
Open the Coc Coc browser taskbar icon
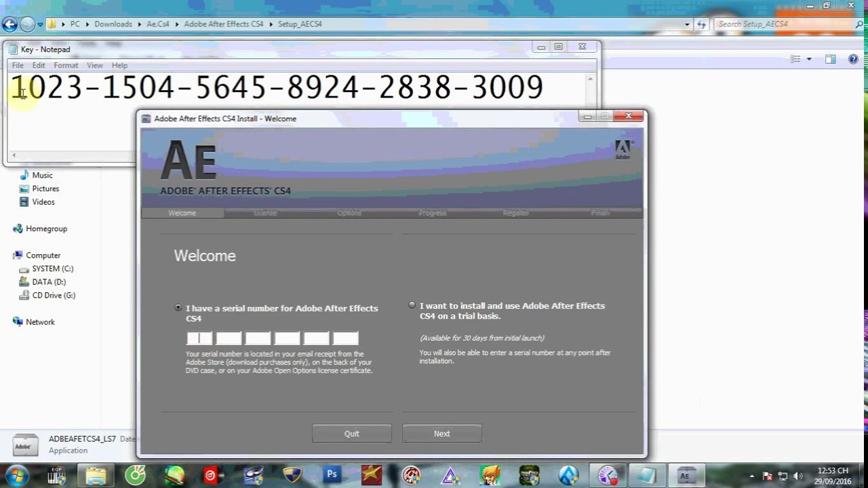[x=136, y=476]
